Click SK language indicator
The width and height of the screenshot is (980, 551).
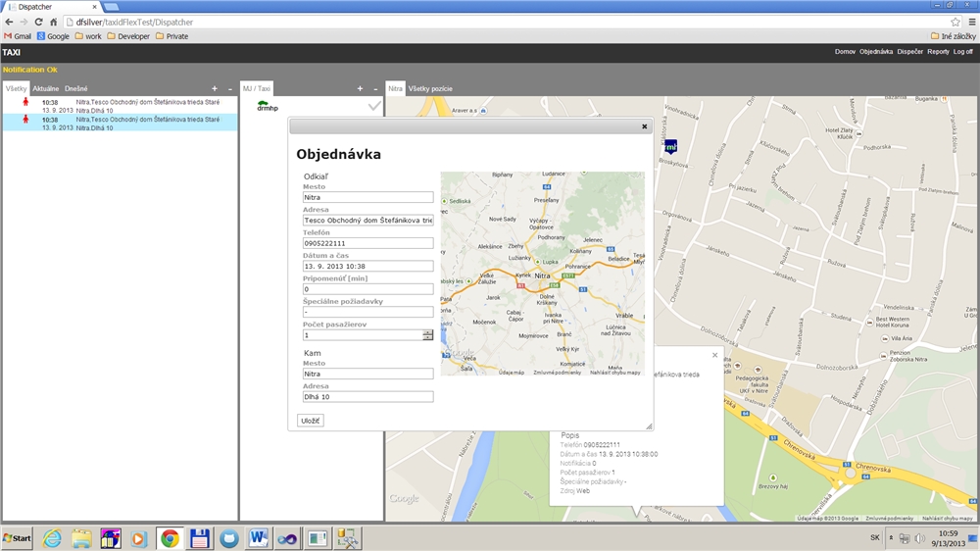pyautogui.click(x=874, y=538)
